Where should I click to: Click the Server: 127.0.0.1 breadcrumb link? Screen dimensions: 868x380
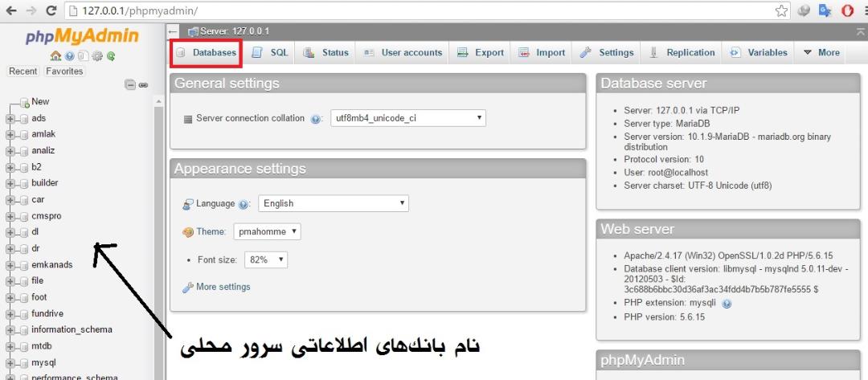(235, 32)
